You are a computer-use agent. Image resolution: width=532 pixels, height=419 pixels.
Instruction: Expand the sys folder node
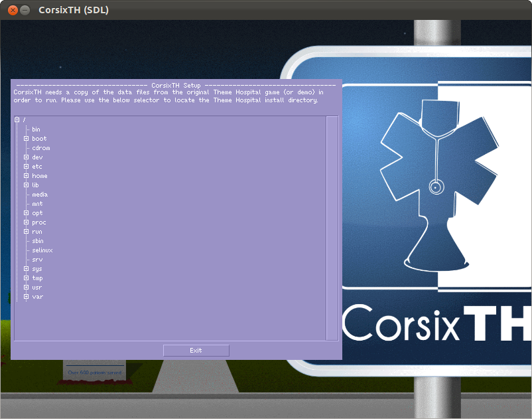26,268
